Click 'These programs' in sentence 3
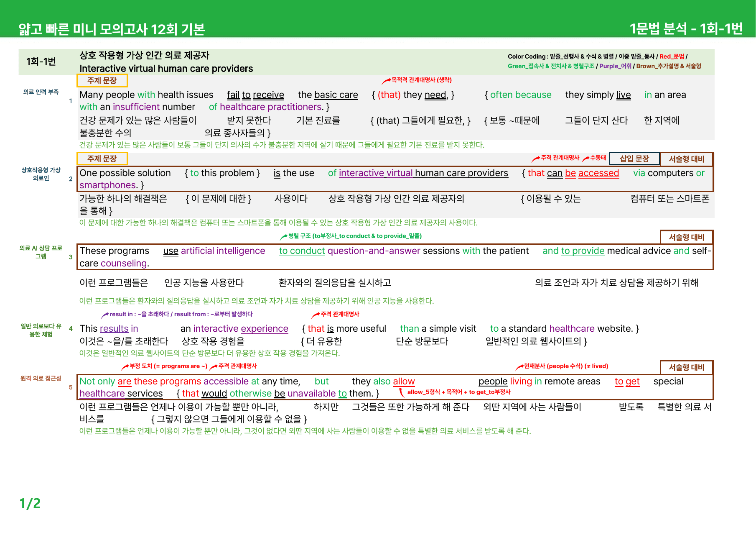 click(114, 251)
